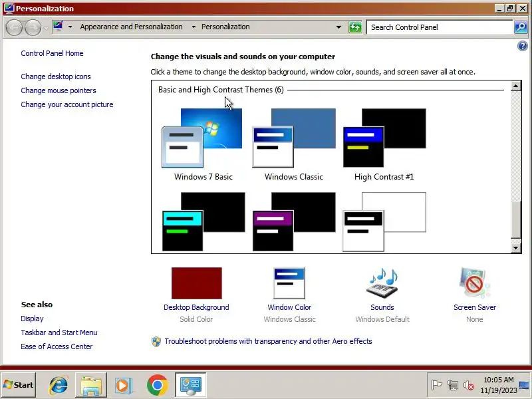The height and width of the screenshot is (399, 532).
Task: Open Change mouse pointers
Action: (59, 90)
